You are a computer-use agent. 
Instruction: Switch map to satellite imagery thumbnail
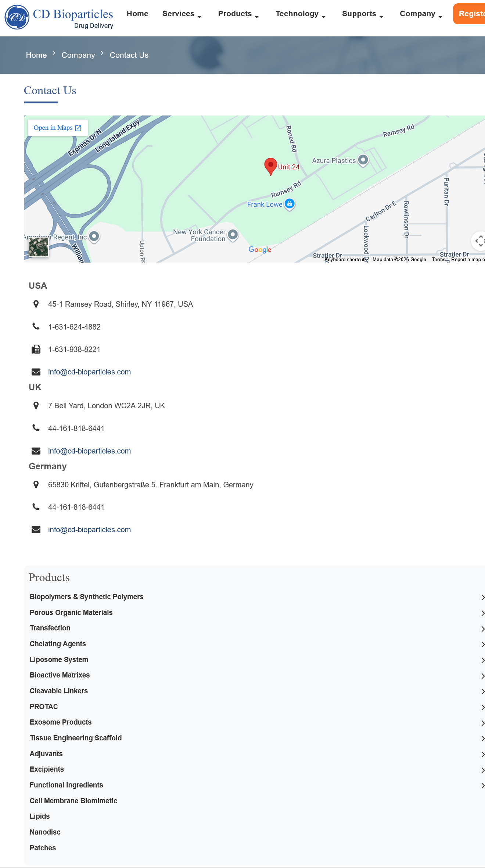tap(39, 247)
